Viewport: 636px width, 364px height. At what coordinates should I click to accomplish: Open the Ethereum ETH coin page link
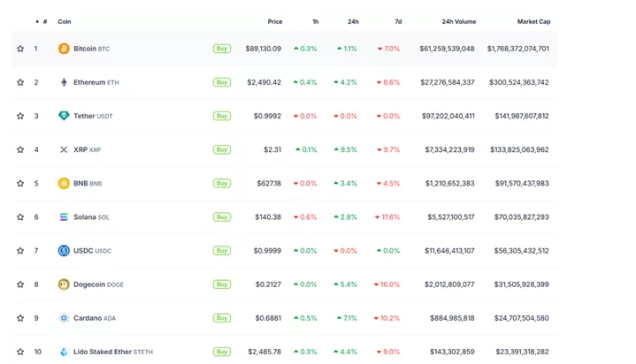[96, 82]
